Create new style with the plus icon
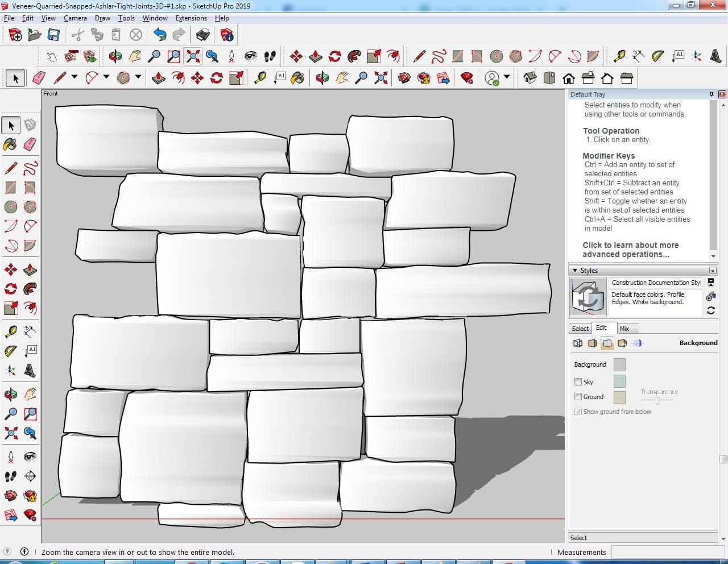Viewport: 728px width, 564px height. pos(710,297)
